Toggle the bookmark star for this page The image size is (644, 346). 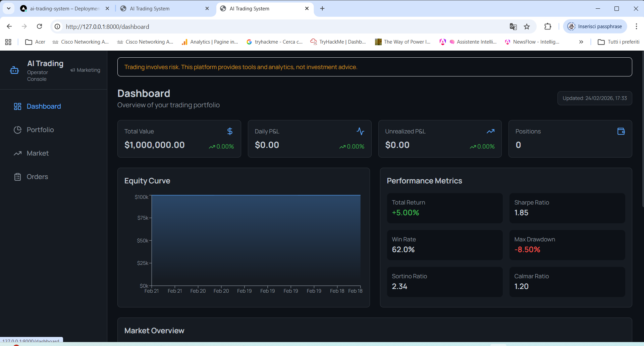click(527, 26)
